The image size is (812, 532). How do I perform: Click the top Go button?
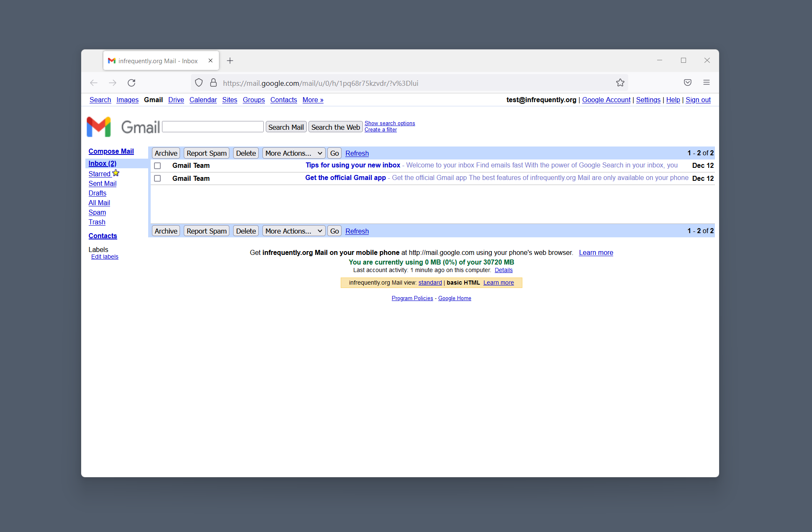[334, 153]
